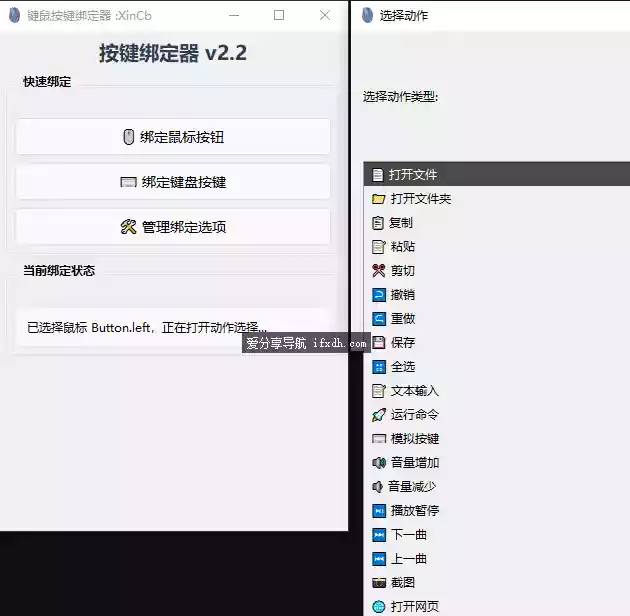Click the 按键绑定器 v2.2 heading
This screenshot has width=630, height=616.
[x=173, y=53]
